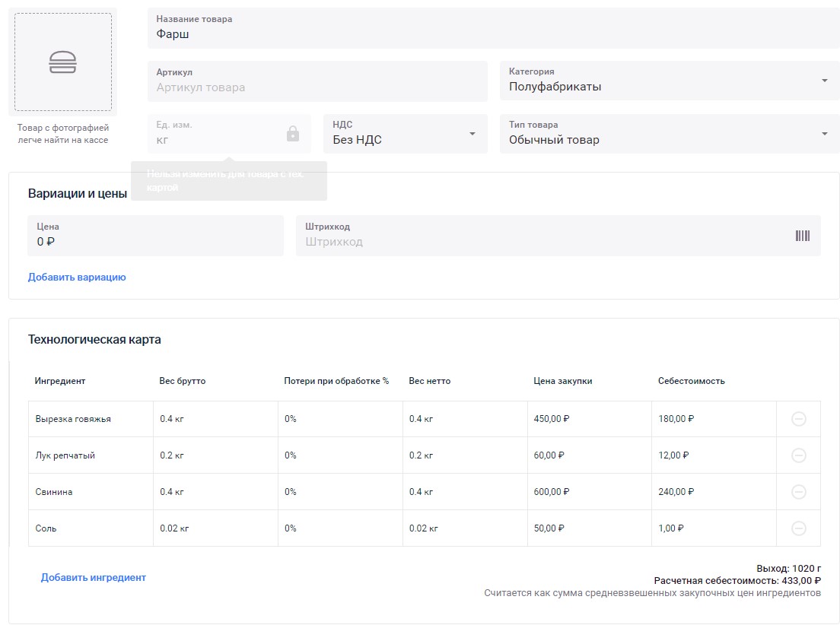Click the Ед. изм. кг field
The height and width of the screenshot is (625, 840).
pos(229,134)
